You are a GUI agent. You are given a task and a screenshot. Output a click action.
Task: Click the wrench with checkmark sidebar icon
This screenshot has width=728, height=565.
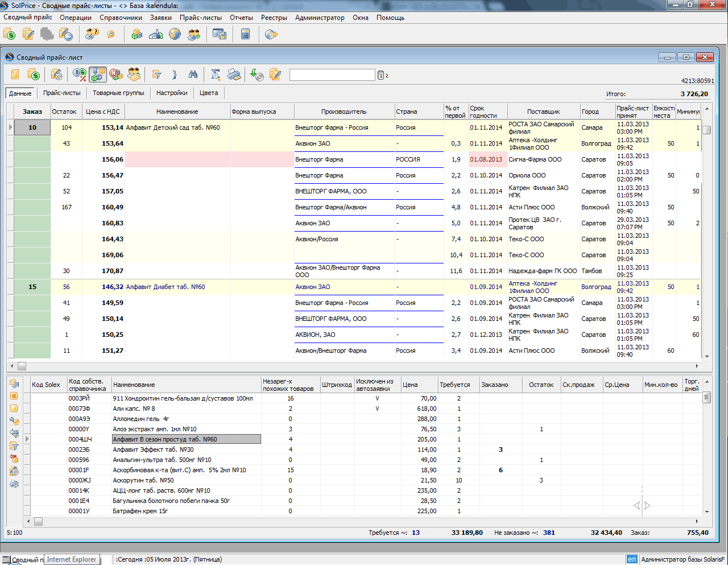[14, 421]
